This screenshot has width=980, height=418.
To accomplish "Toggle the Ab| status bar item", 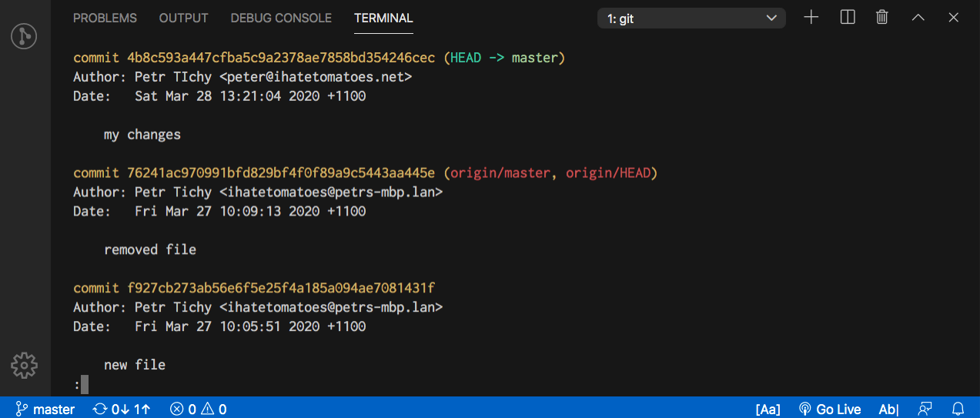I will 888,409.
